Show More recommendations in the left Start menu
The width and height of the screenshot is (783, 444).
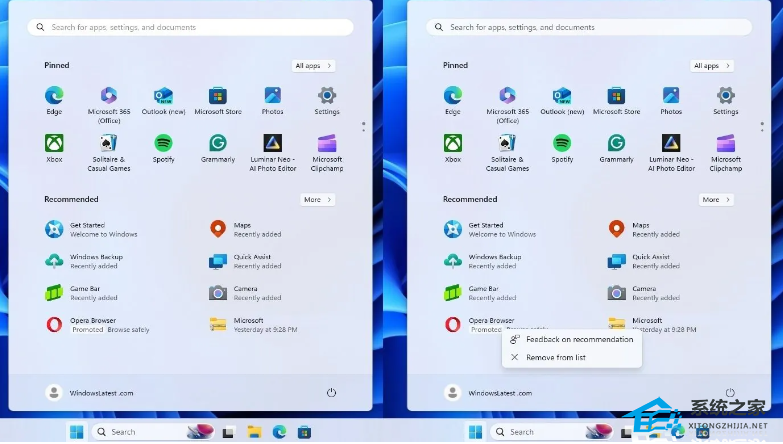pyautogui.click(x=317, y=199)
